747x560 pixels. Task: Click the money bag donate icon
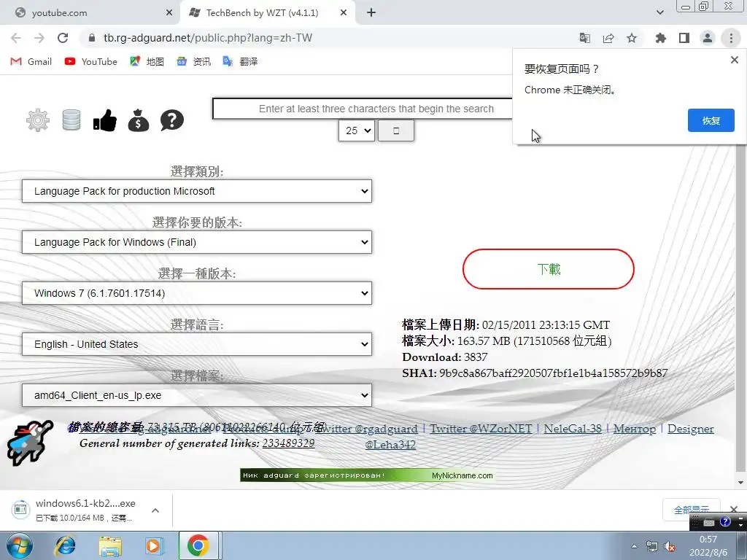tap(139, 120)
